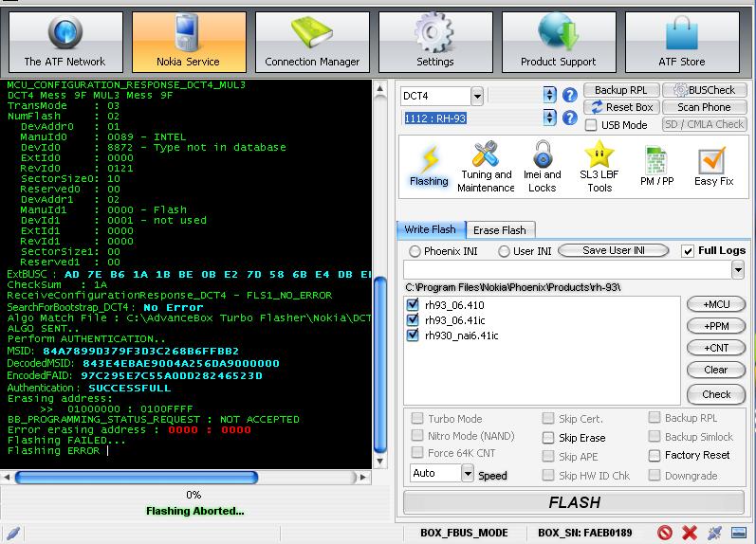Open the Easy Fix tool
Screen dimensions: 756x544
coord(713,166)
